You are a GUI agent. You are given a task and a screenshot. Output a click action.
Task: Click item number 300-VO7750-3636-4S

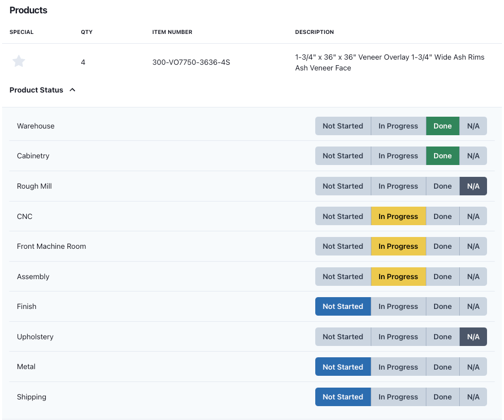[191, 62]
